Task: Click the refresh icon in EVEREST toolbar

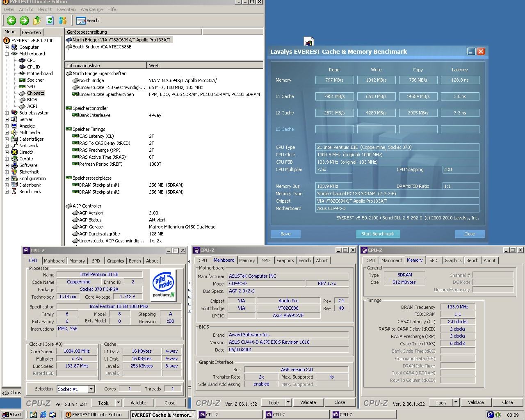Action: click(x=50, y=21)
